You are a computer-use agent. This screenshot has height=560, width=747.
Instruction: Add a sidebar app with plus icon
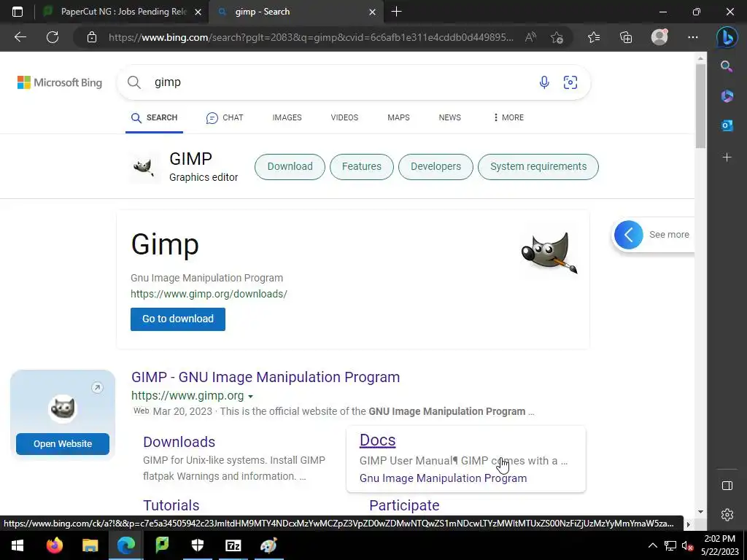[727, 157]
